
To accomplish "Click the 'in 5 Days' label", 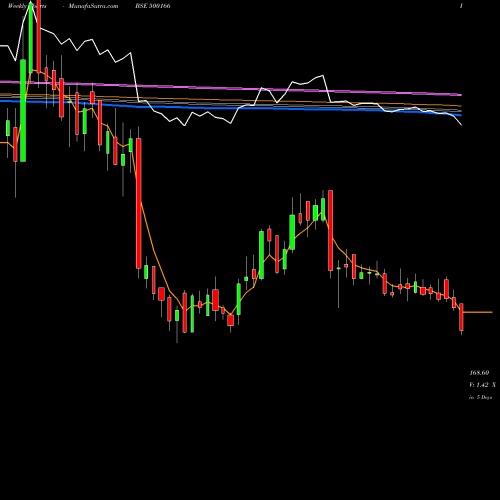I will (480, 397).
